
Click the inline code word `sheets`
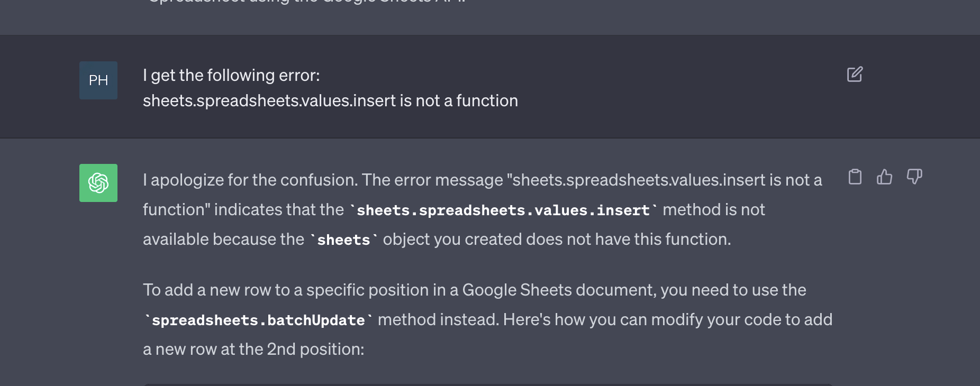(343, 240)
